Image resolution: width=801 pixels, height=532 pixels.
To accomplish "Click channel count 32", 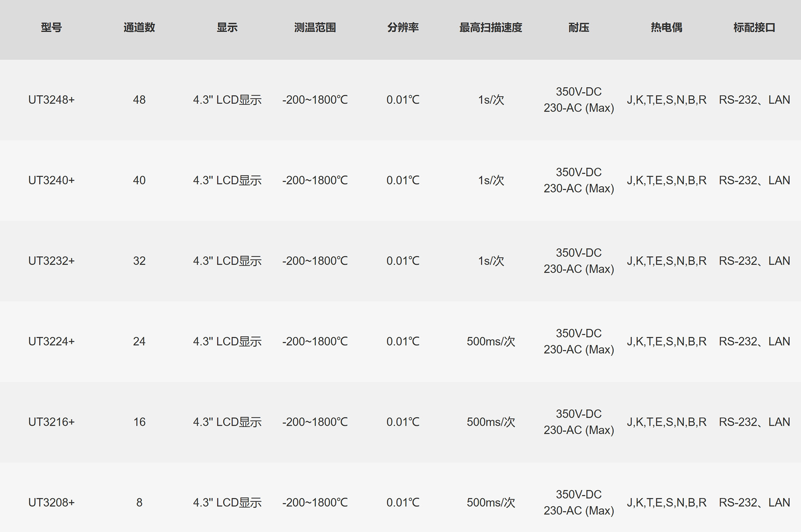I will [139, 261].
